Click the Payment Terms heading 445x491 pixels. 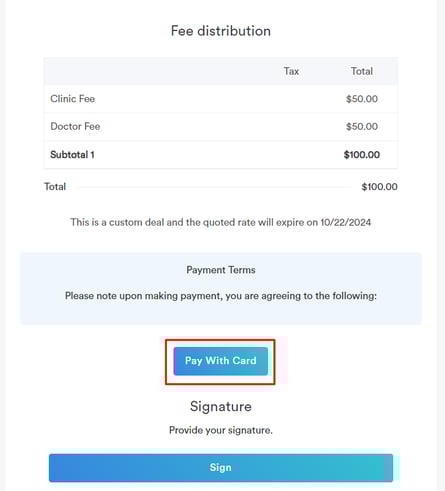[221, 270]
